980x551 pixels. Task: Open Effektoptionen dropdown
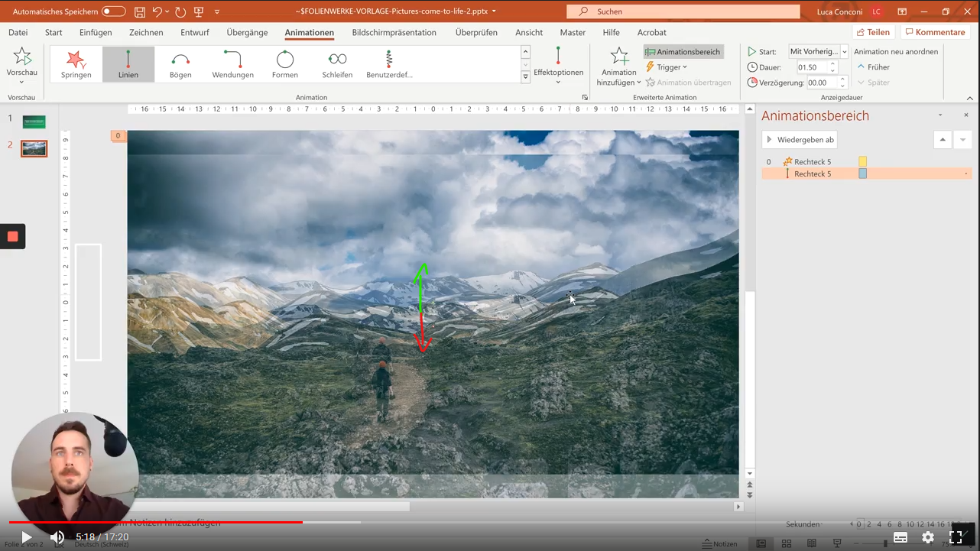pyautogui.click(x=558, y=66)
